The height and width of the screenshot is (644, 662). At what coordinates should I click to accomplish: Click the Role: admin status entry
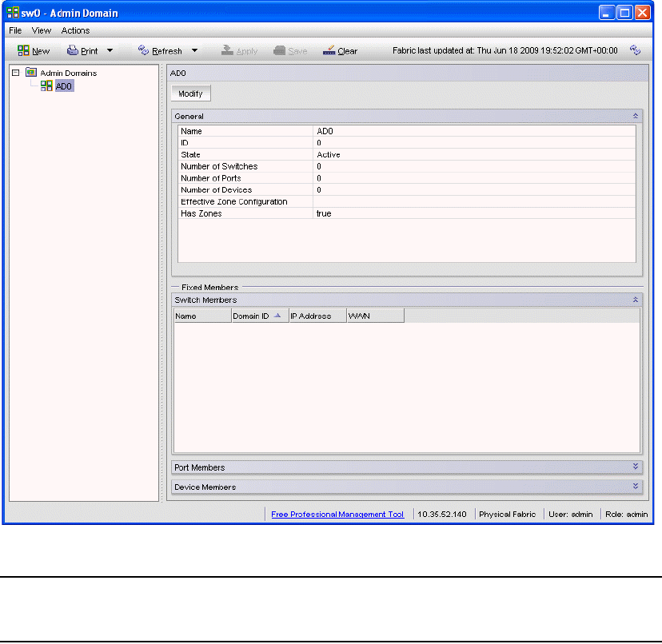(x=626, y=514)
